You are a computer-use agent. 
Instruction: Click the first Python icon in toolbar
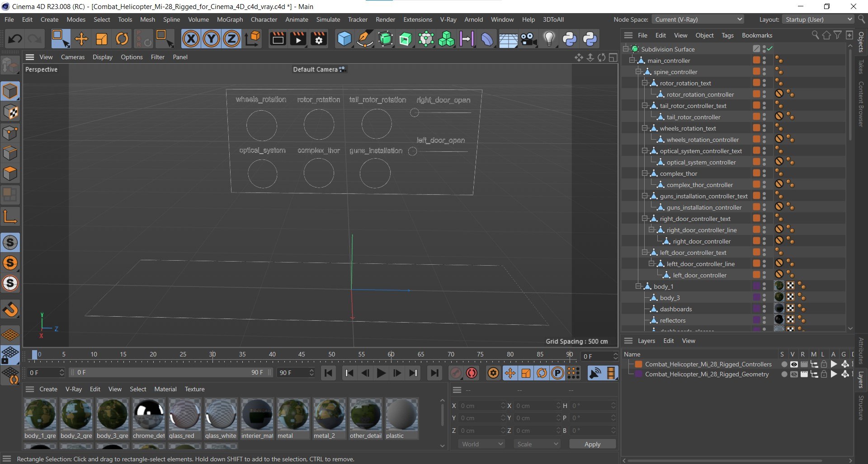pos(570,39)
